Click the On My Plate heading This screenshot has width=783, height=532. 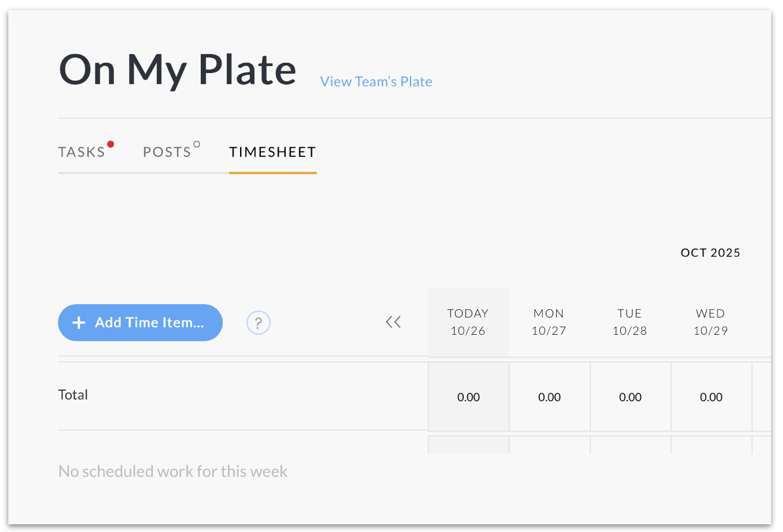pos(177,70)
